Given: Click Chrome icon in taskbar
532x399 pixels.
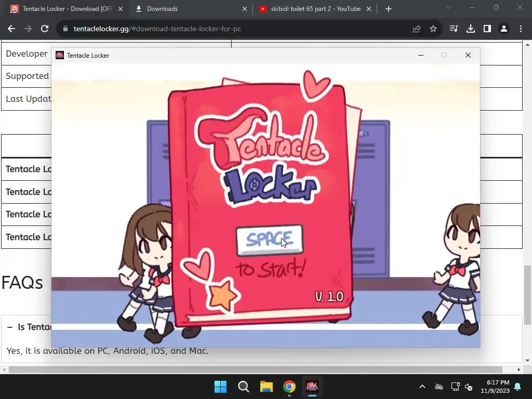Looking at the screenshot, I should [x=289, y=387].
